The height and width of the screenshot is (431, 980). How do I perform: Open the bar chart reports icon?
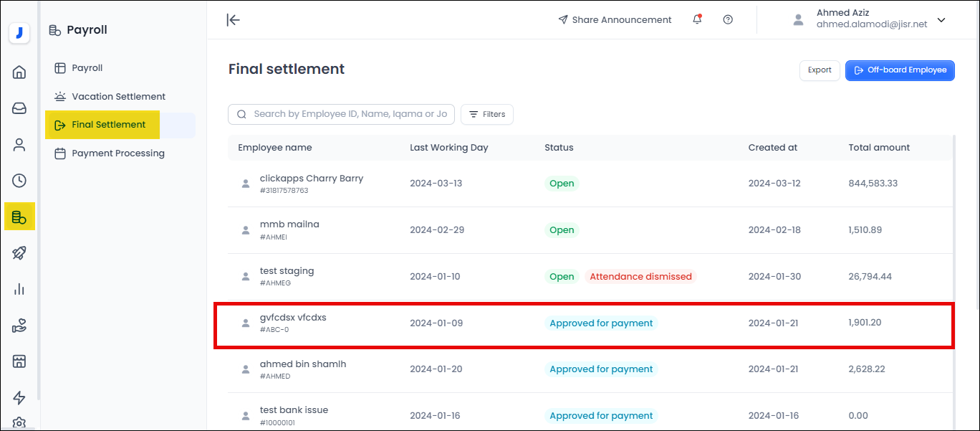[x=19, y=289]
